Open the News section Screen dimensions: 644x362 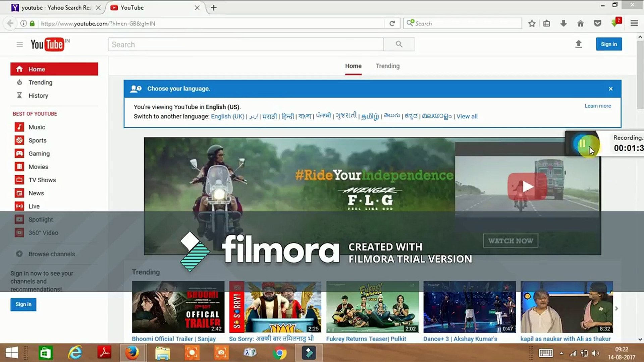point(36,193)
